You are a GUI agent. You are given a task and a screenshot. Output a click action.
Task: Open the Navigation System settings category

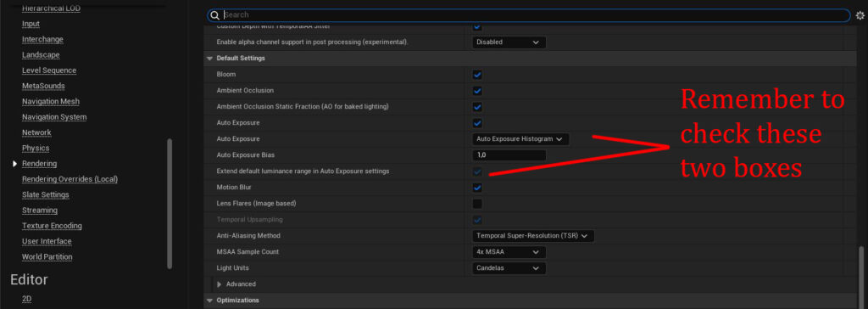point(54,117)
